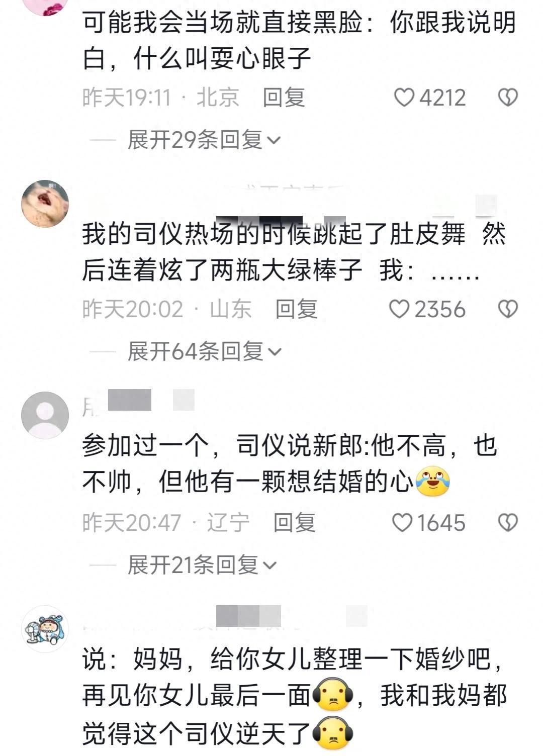The width and height of the screenshot is (543, 756).
Task: Open the comment about 整理一下婚纱
Action: click(294, 696)
